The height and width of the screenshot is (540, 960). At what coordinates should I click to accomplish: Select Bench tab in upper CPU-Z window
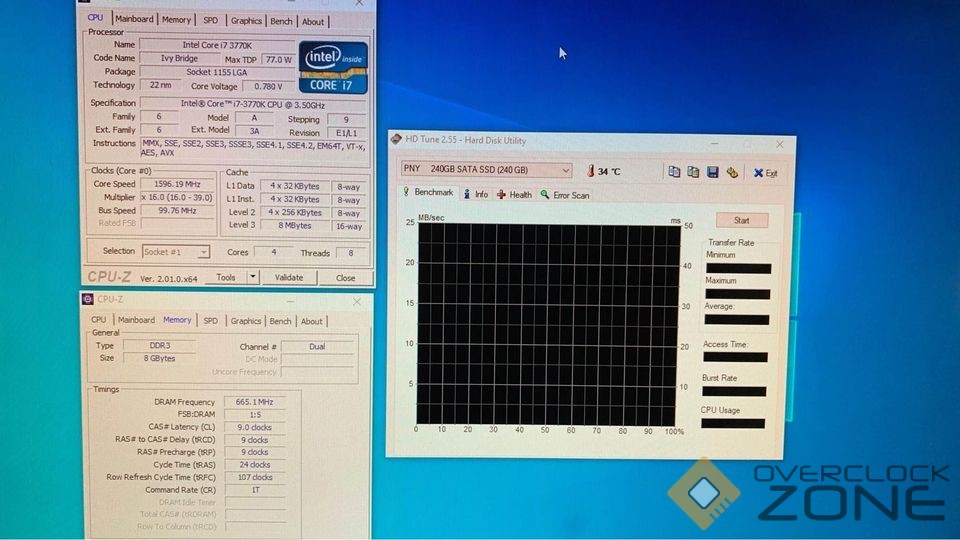pos(282,21)
